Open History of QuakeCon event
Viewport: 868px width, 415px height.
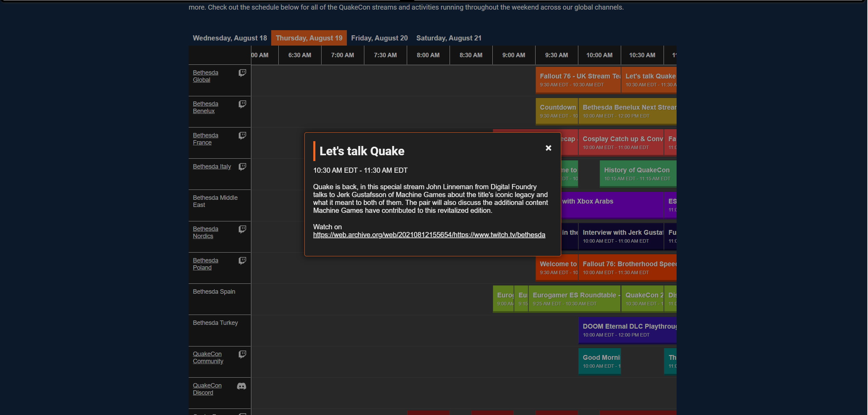click(x=638, y=174)
